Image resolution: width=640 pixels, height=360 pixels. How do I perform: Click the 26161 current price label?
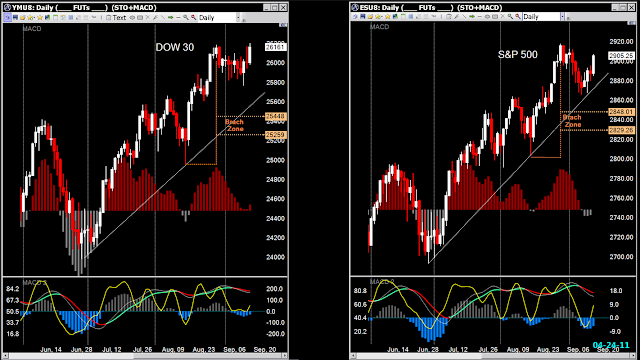(x=276, y=47)
